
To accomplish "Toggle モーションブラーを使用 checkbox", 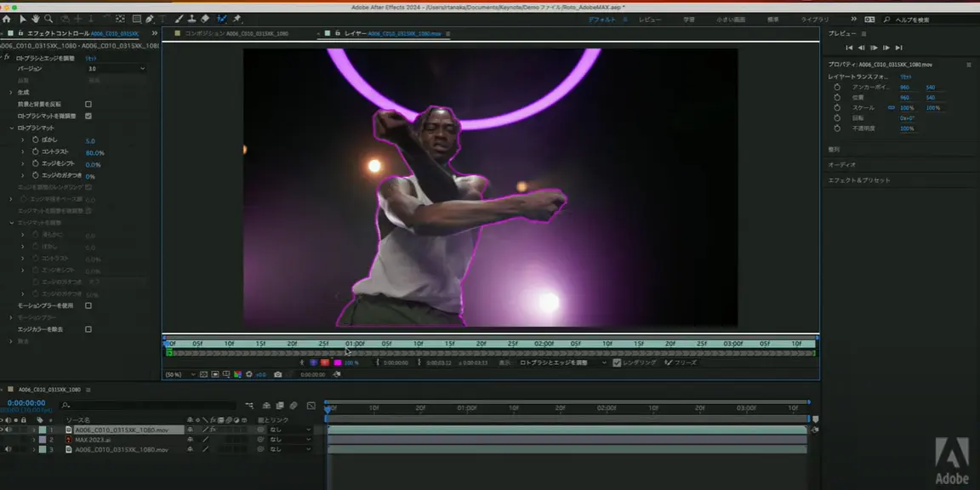I will 88,305.
